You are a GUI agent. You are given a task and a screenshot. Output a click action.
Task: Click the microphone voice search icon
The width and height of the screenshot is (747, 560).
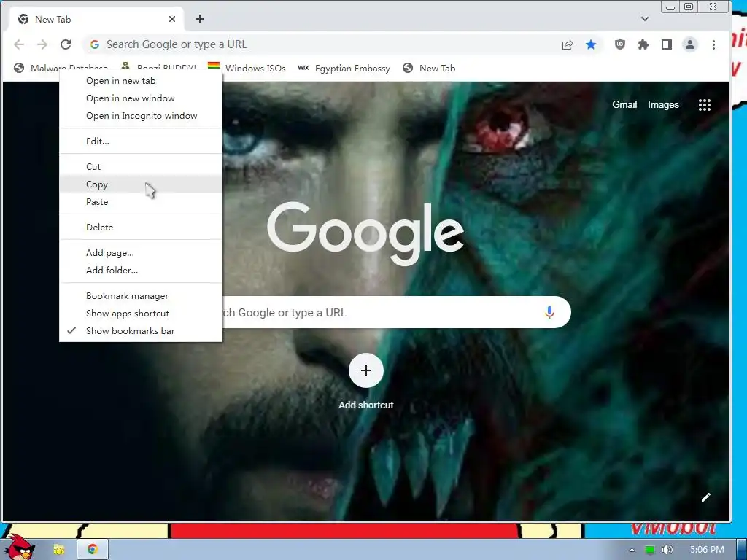[x=549, y=312]
